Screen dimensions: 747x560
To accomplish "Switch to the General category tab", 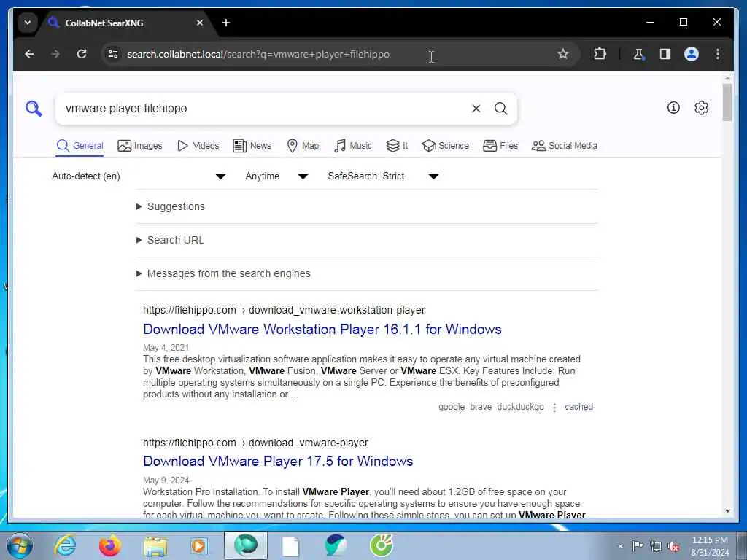I will (x=80, y=146).
